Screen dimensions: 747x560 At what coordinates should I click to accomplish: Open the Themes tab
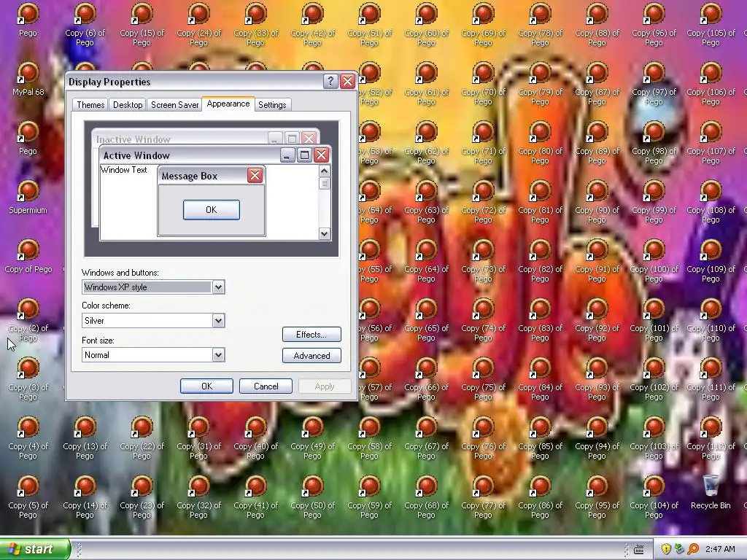[90, 105]
